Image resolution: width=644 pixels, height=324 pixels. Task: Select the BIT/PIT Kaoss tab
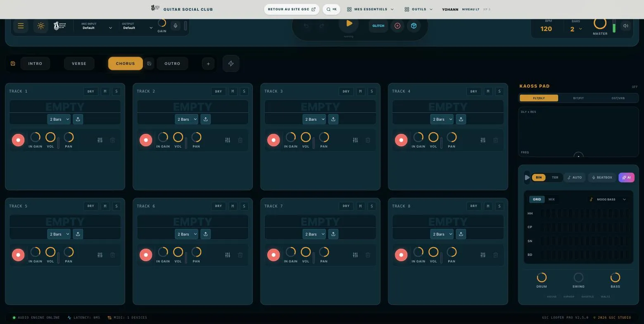click(578, 98)
